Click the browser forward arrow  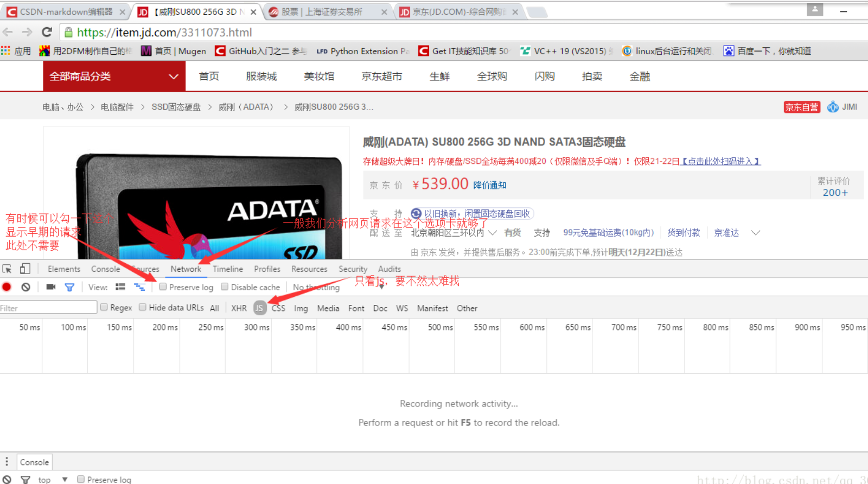point(27,32)
